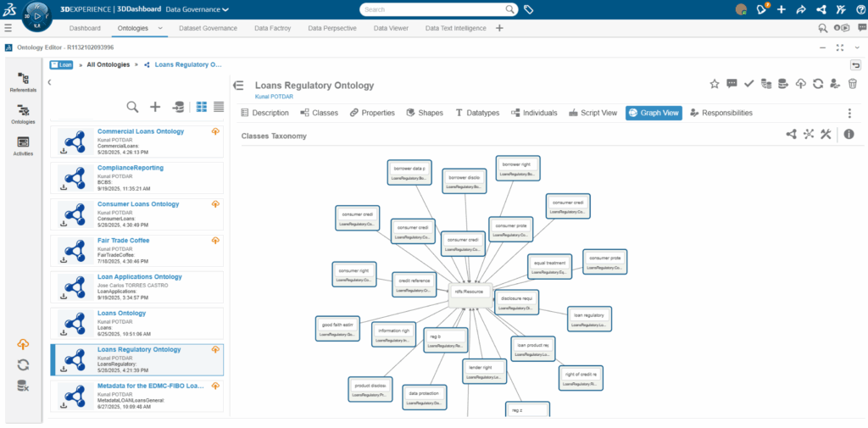Click the refresh icon in ontology header toolbar
Image resolution: width=868 pixels, height=428 pixels.
pyautogui.click(x=818, y=84)
